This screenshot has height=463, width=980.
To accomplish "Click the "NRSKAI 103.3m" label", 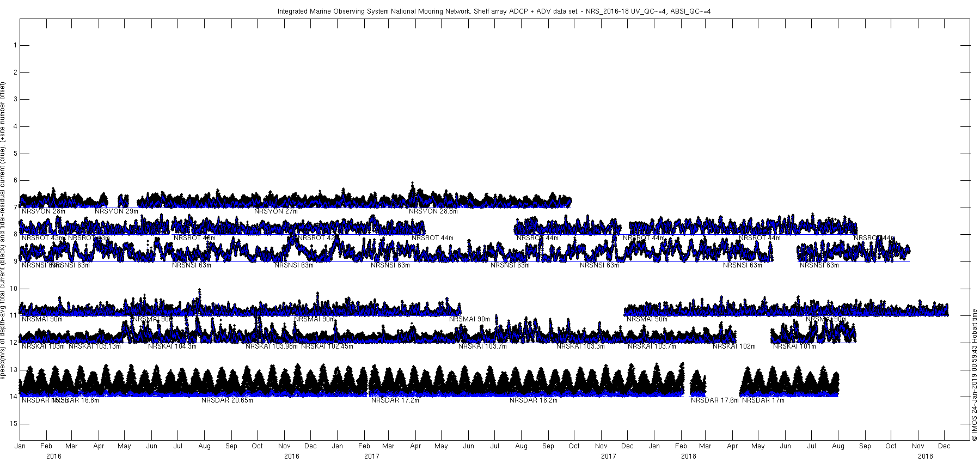I will [580, 346].
